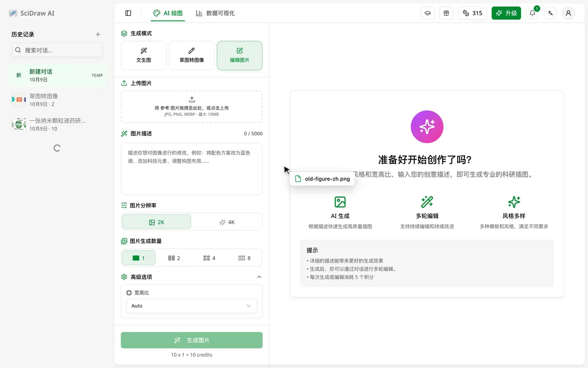This screenshot has width=588, height=368.
Task: Open the language translate icon
Action: (550, 13)
